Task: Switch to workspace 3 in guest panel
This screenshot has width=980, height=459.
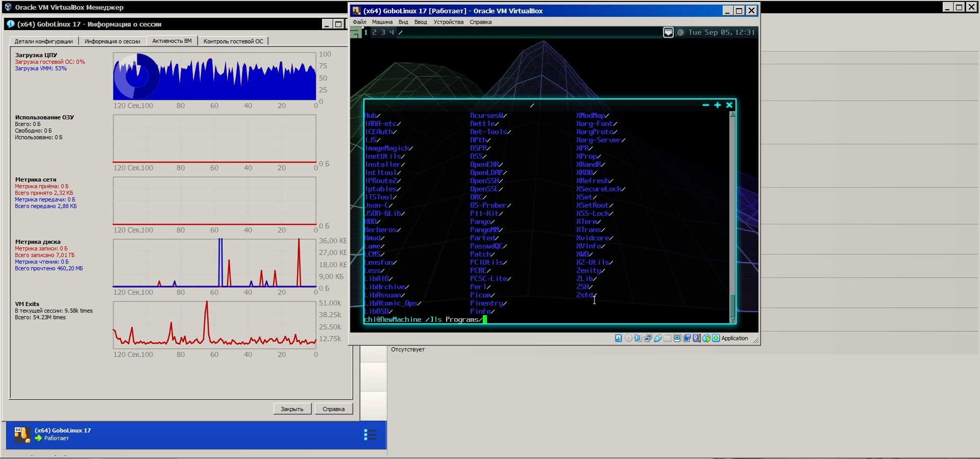Action: coord(383,32)
